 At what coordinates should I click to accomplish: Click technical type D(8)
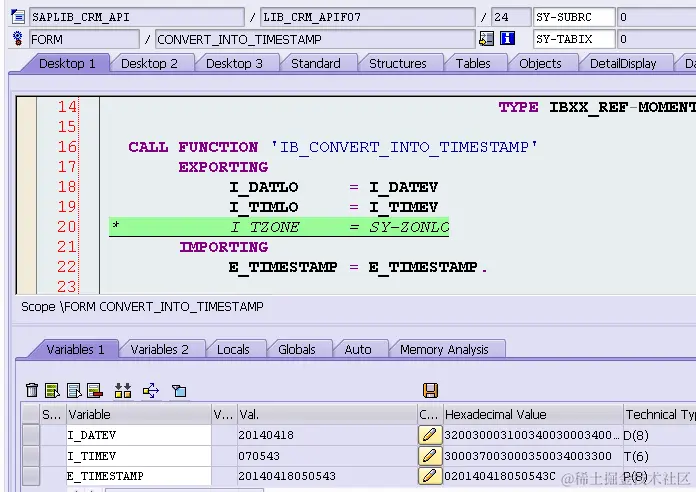coord(636,435)
